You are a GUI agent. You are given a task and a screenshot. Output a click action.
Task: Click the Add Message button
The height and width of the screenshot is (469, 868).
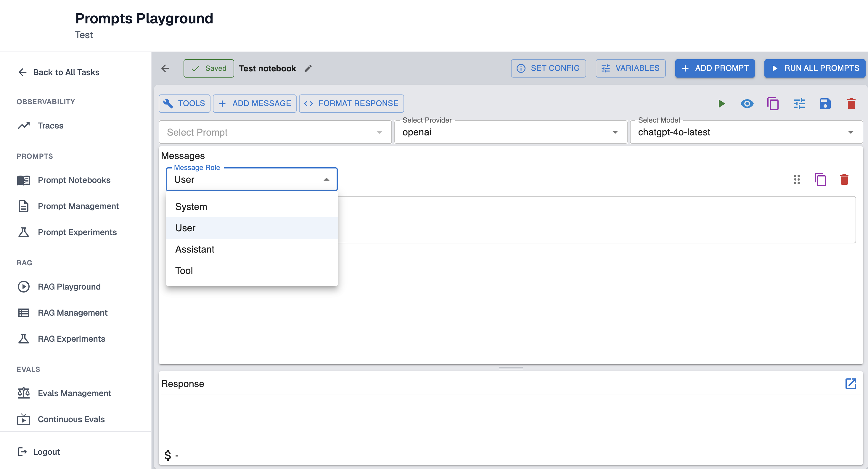click(x=255, y=103)
